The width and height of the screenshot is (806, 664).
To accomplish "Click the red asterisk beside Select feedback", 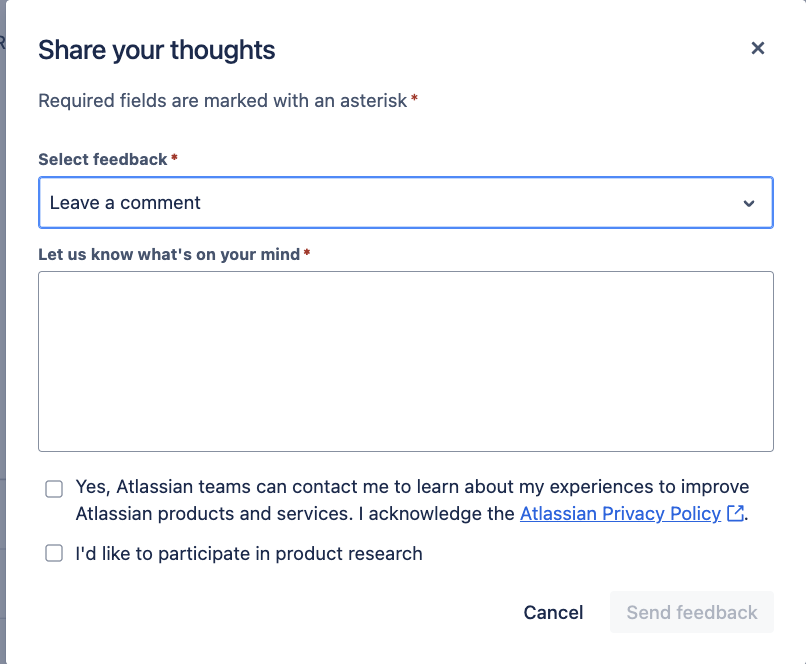I will (x=174, y=157).
